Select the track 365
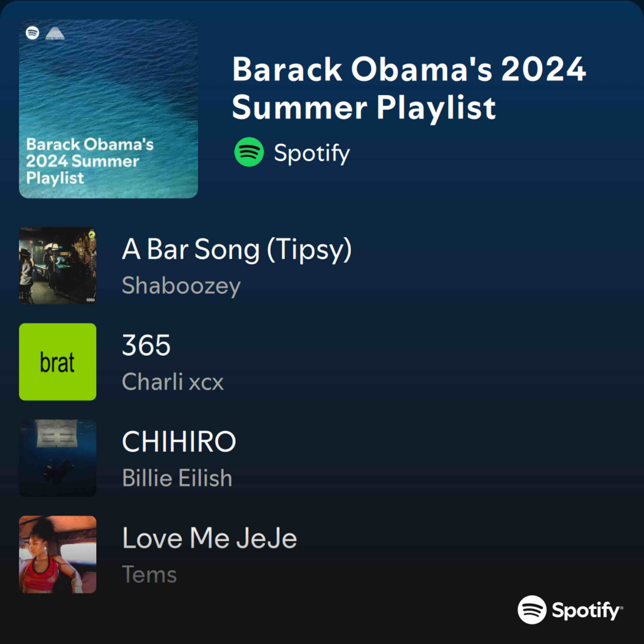Image resolution: width=644 pixels, height=644 pixels. (x=146, y=345)
